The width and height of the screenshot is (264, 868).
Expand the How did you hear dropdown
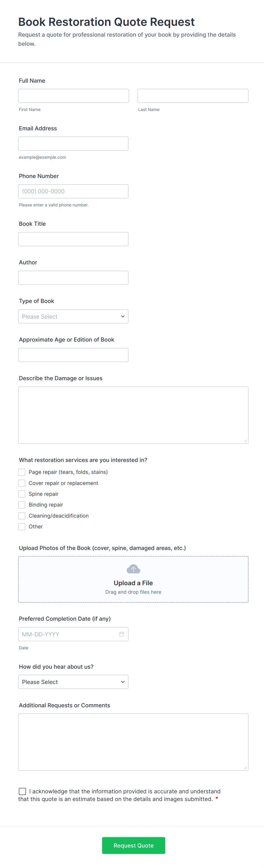pos(73,682)
